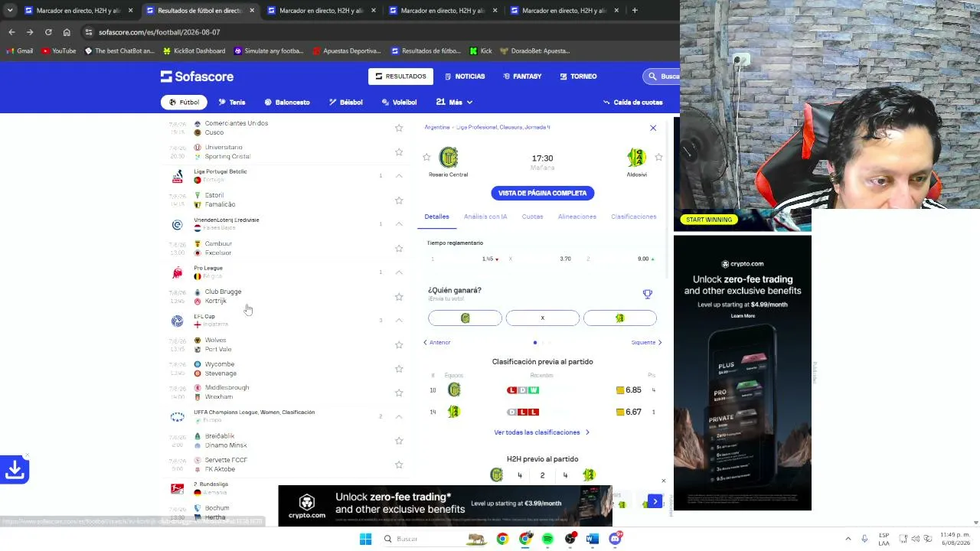This screenshot has width=980, height=551.
Task: Open the Alineaciones tab
Action: tap(577, 217)
